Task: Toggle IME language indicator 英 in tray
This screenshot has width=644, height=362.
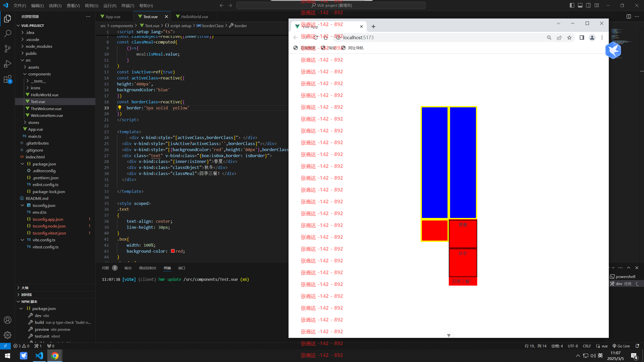Action: (x=600, y=355)
